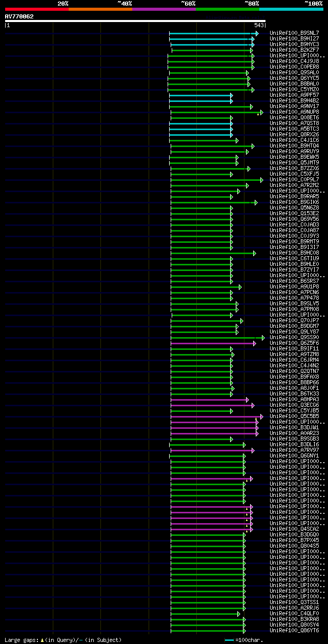Click the cyan ~100% identity legend segment
Viewport: 328px width, 644px height.
(x=291, y=9)
